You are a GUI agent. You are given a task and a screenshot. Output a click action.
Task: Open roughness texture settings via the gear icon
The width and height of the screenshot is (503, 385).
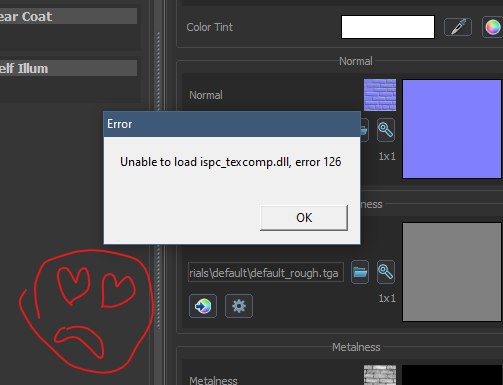click(x=239, y=306)
